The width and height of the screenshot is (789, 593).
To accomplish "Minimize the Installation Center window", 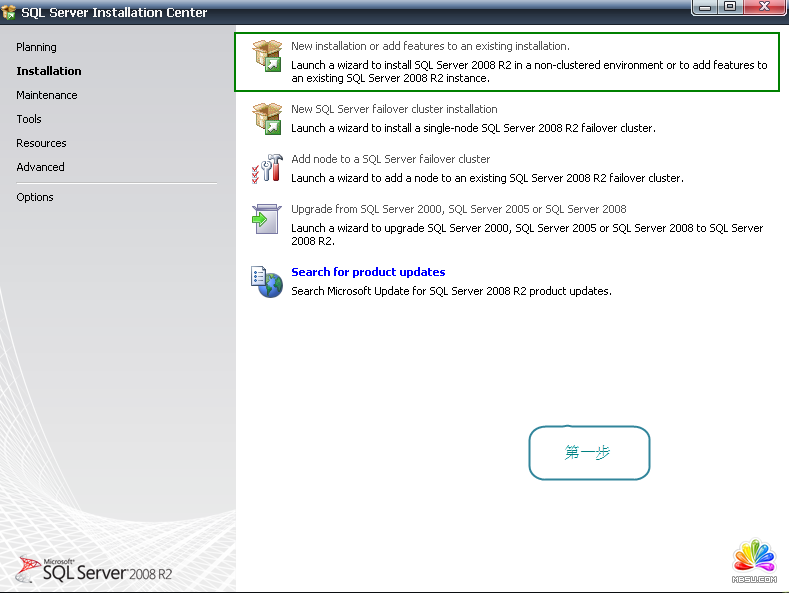I will coord(706,7).
